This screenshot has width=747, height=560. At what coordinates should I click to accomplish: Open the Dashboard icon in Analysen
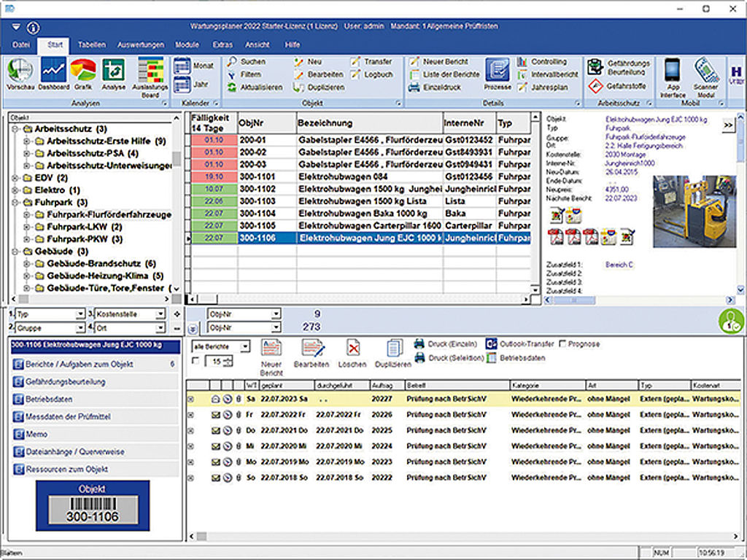click(54, 71)
